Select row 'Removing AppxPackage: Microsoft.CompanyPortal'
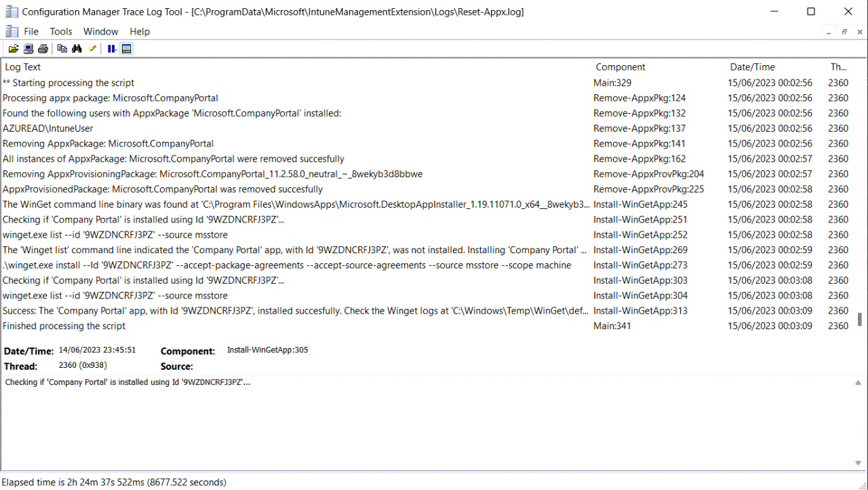This screenshot has width=868, height=490. click(x=427, y=144)
